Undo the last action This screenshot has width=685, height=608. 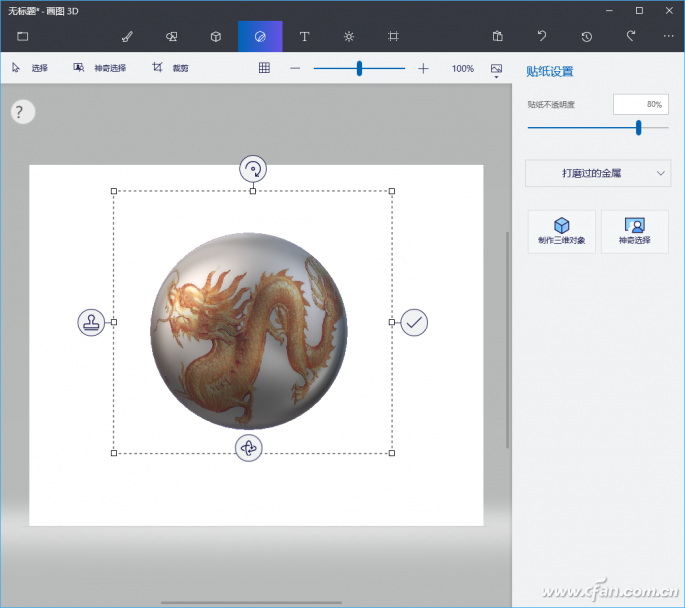tap(542, 36)
